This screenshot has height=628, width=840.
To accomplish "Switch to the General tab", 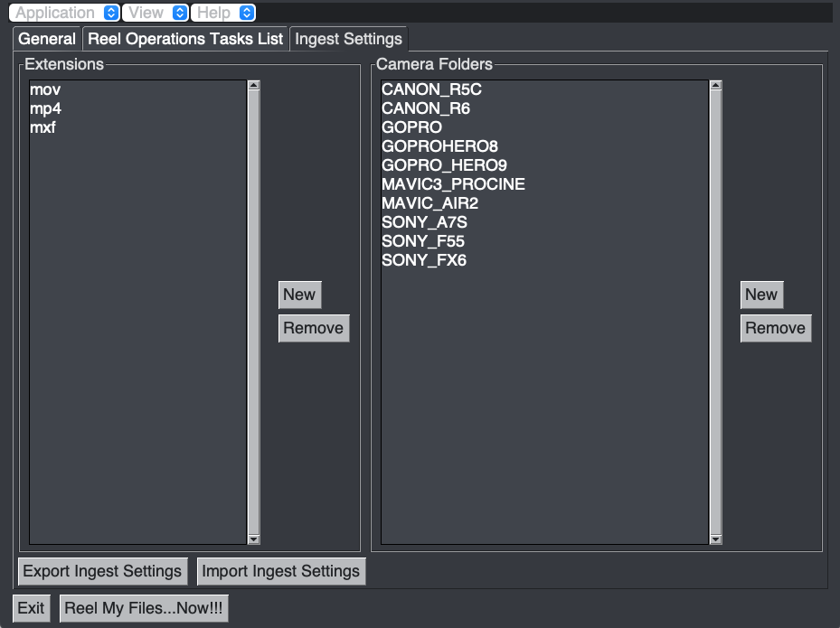I will (x=47, y=40).
